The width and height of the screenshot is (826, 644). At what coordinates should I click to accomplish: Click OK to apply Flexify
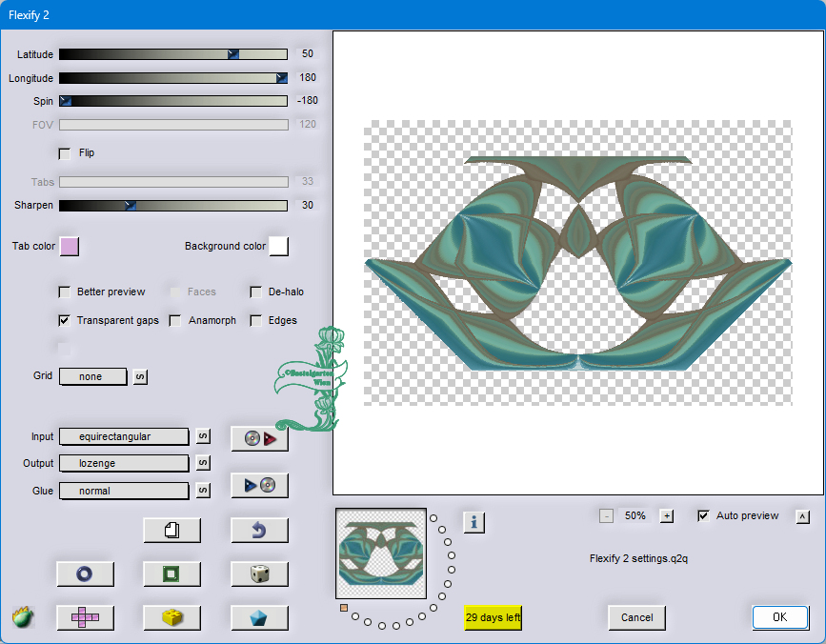point(779,617)
